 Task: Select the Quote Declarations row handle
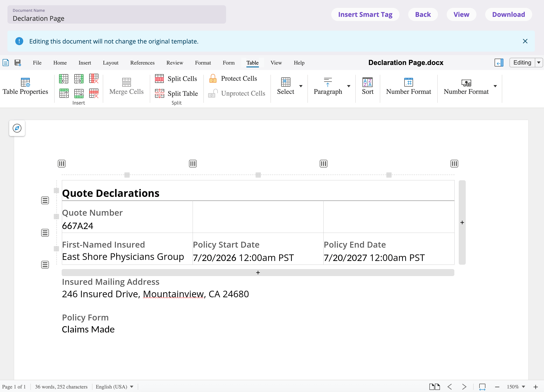click(x=45, y=200)
